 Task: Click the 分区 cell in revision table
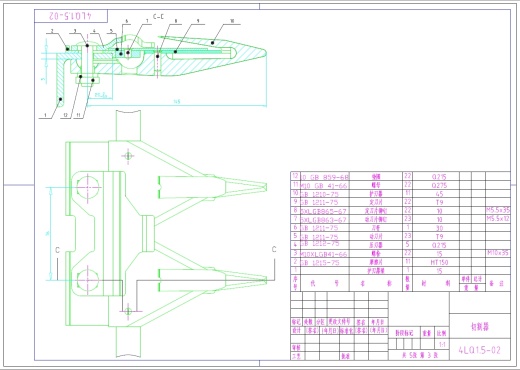pyautogui.click(x=320, y=322)
